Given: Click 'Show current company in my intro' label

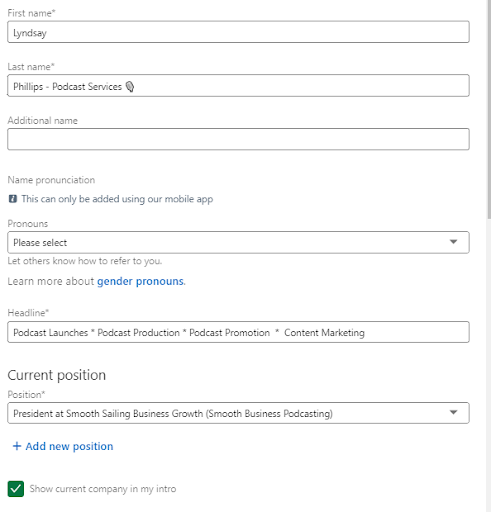Looking at the screenshot, I should pyautogui.click(x=103, y=489).
